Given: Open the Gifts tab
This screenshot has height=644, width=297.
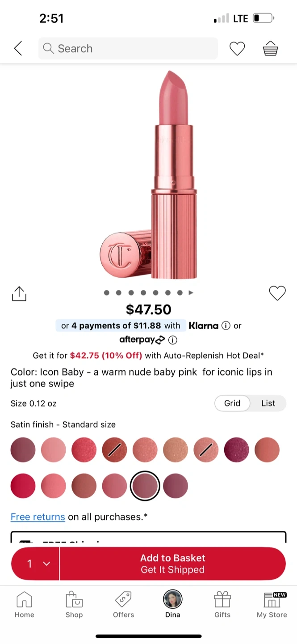Looking at the screenshot, I should pos(222,605).
